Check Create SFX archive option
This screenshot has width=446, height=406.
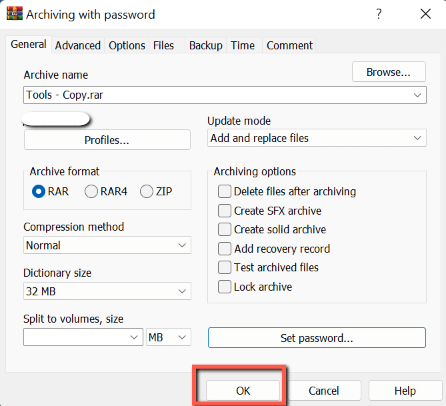tap(224, 211)
